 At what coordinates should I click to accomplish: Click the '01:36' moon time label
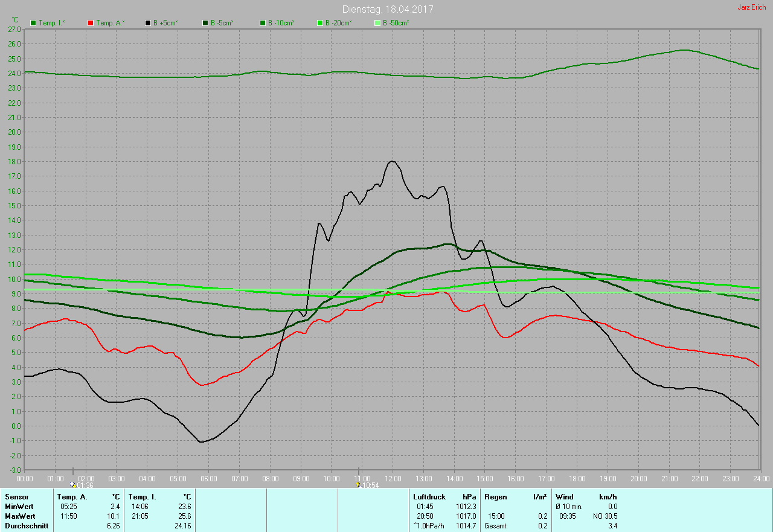tap(85, 486)
